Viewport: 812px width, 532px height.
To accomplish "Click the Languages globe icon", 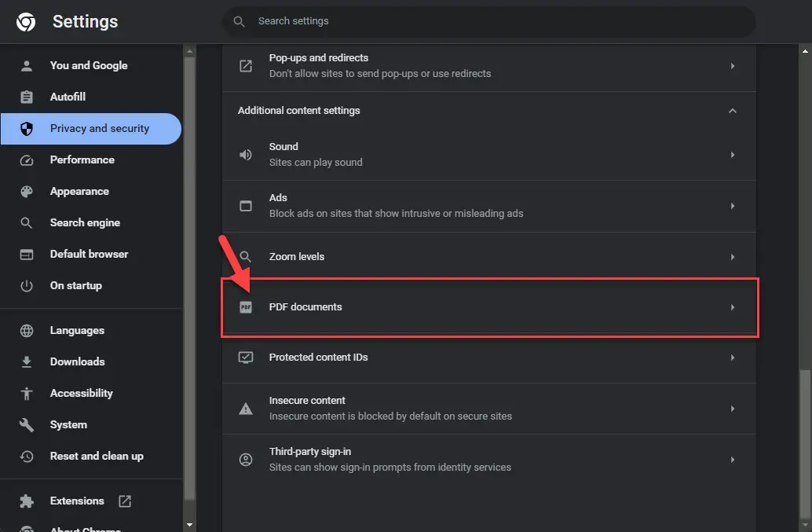I will tap(27, 331).
